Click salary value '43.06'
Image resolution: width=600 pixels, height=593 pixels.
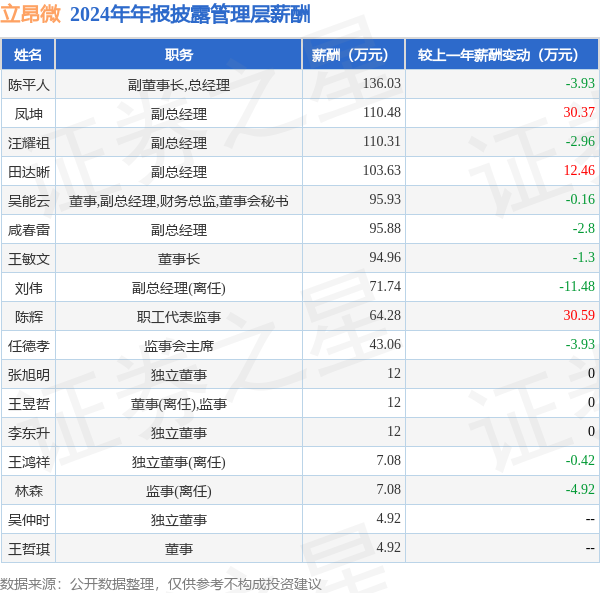pos(385,344)
